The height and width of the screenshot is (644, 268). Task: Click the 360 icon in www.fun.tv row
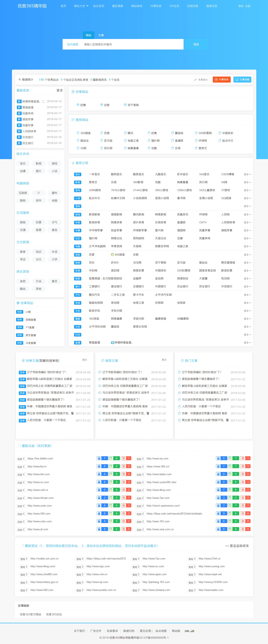[111, 466]
